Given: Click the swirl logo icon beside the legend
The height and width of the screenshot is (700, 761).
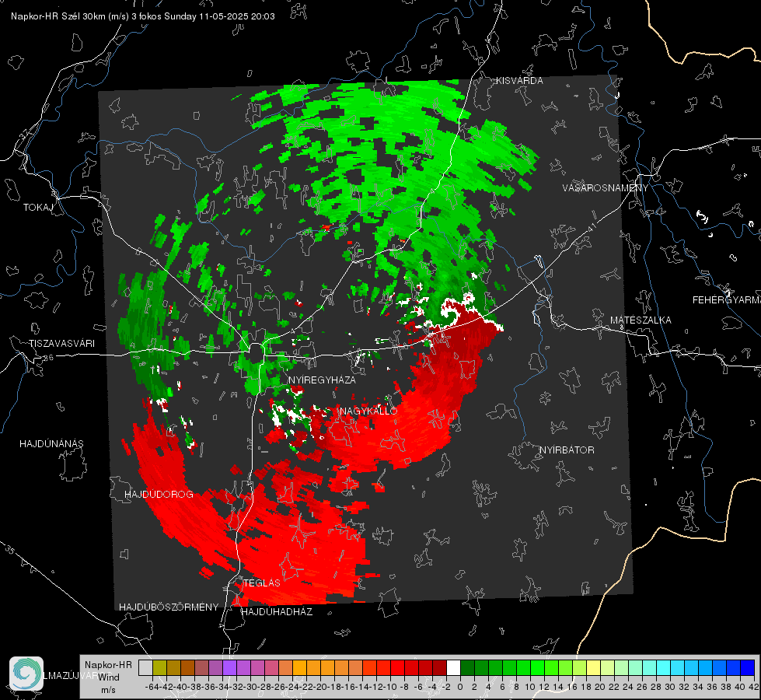Looking at the screenshot, I should 26,674.
